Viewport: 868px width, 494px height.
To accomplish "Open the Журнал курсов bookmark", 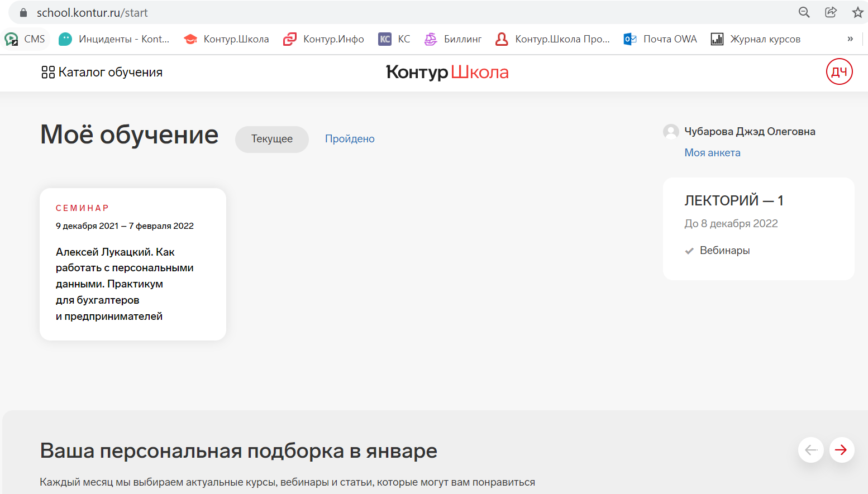I will click(756, 39).
